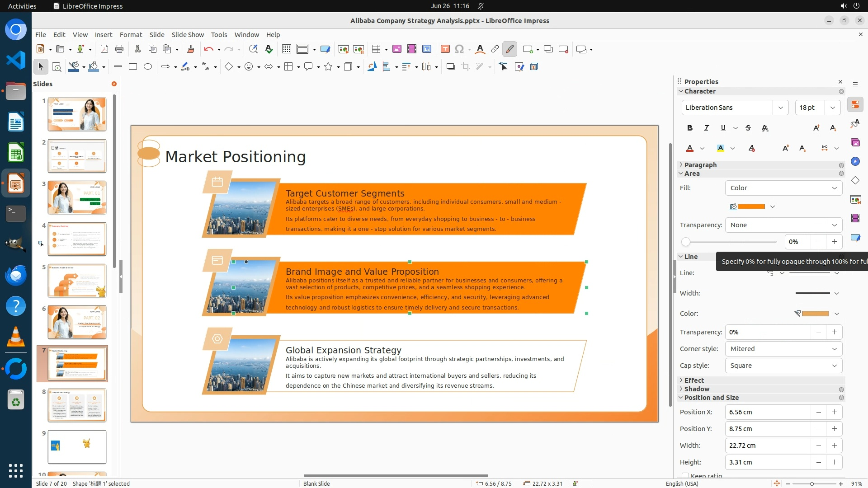Select the Rectangle drawing tool

tap(132, 66)
